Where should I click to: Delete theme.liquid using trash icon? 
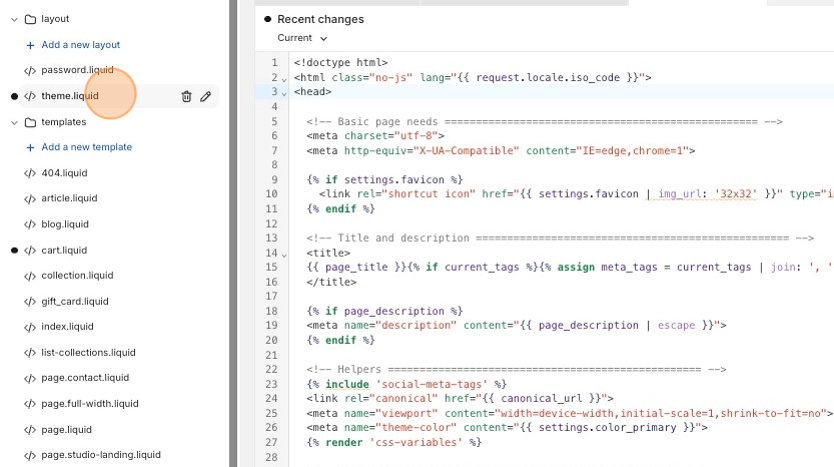click(186, 96)
